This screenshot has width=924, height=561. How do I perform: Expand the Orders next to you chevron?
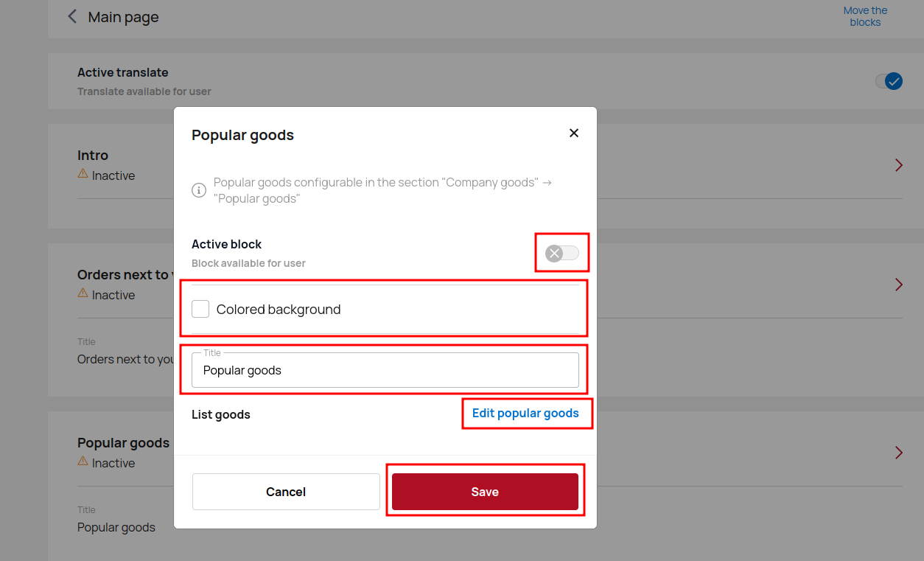pyautogui.click(x=899, y=285)
